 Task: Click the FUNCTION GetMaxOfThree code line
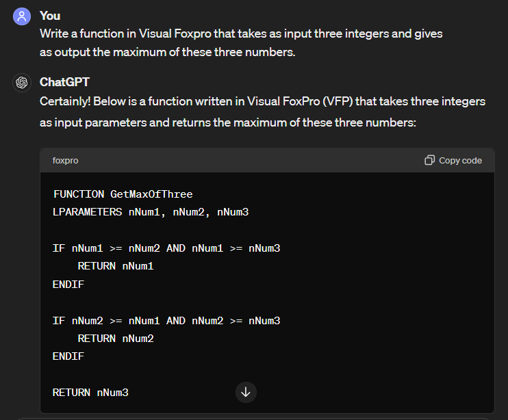tap(123, 194)
